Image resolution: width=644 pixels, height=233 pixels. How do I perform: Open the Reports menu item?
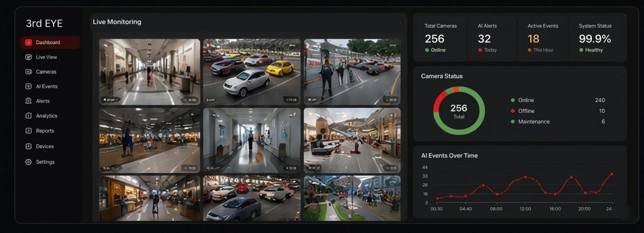40,131
